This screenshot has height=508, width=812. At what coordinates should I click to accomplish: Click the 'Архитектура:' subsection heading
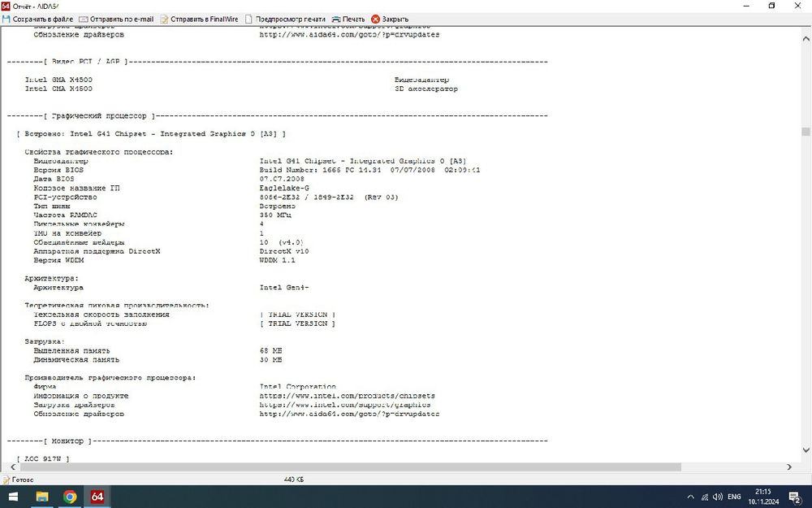[52, 278]
